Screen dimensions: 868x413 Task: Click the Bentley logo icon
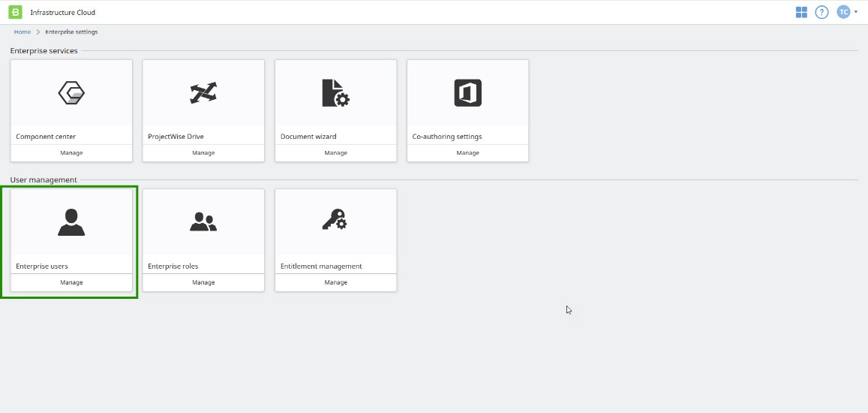(15, 12)
